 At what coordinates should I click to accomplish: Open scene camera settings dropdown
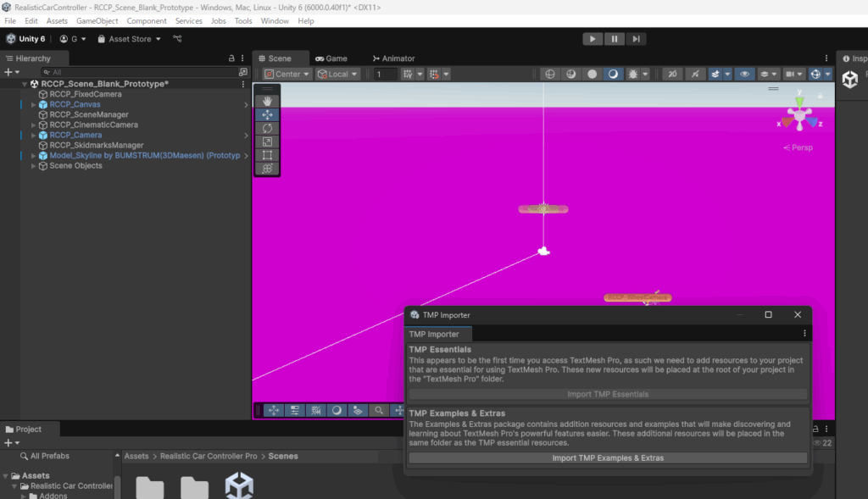793,75
